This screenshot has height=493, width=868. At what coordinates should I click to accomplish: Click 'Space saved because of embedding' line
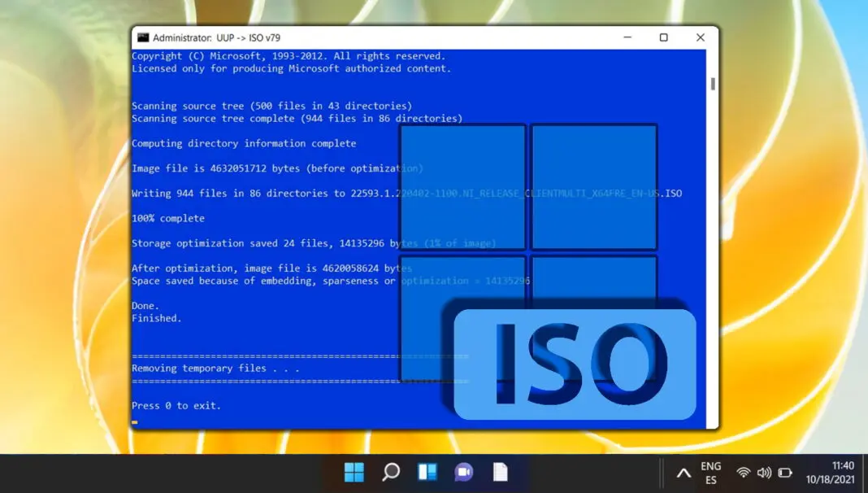point(331,281)
